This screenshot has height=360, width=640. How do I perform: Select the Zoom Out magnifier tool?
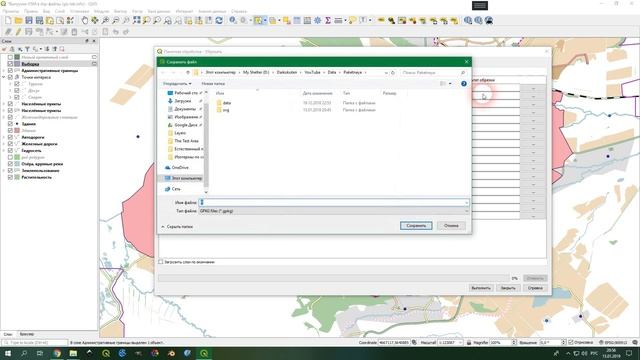pos(116,20)
